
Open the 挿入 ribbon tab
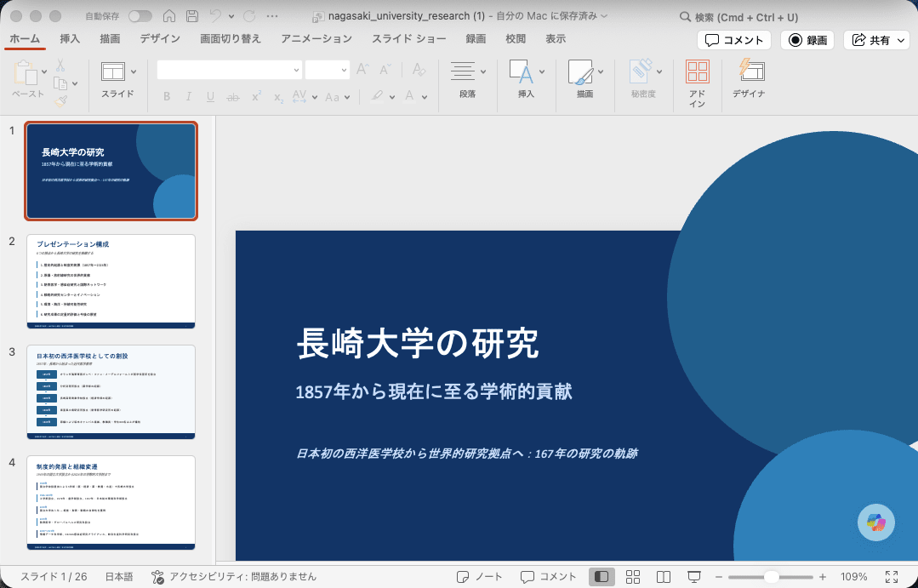[70, 39]
